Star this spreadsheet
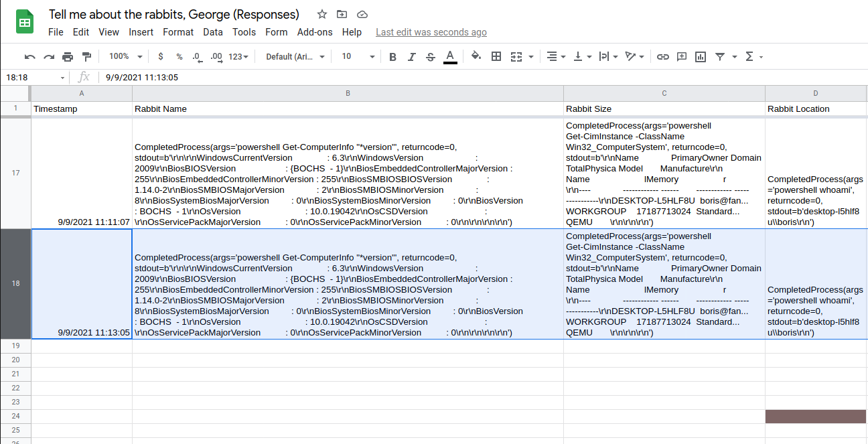This screenshot has height=444, width=868. point(322,15)
